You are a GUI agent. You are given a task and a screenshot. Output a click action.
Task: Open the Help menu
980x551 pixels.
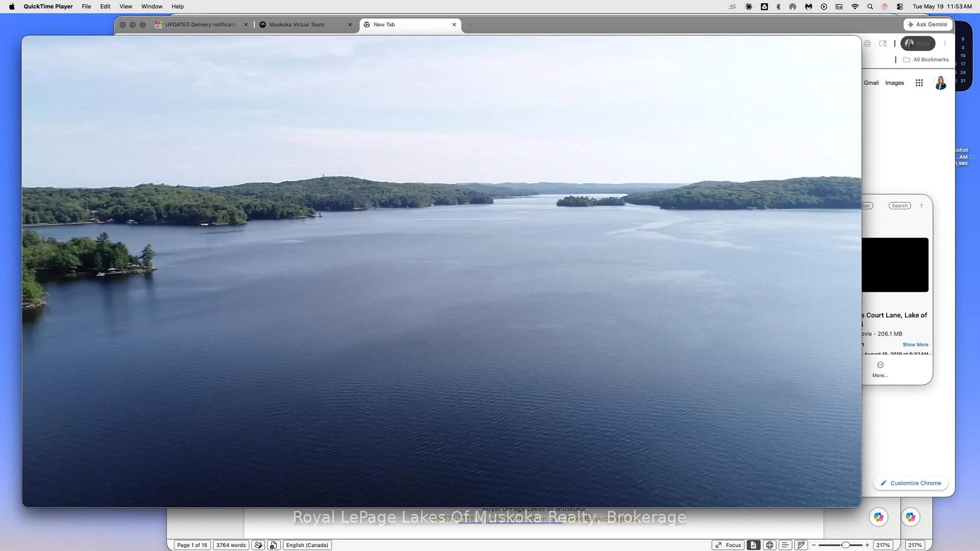coord(177,6)
